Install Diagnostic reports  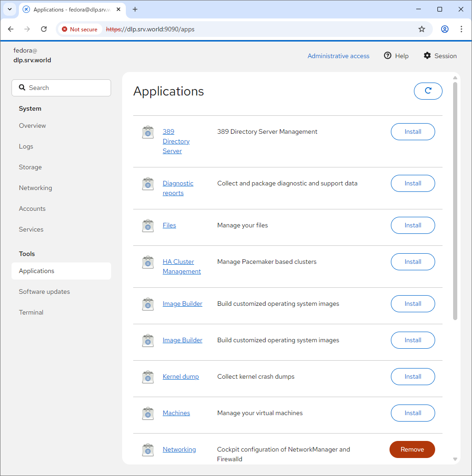coord(413,184)
